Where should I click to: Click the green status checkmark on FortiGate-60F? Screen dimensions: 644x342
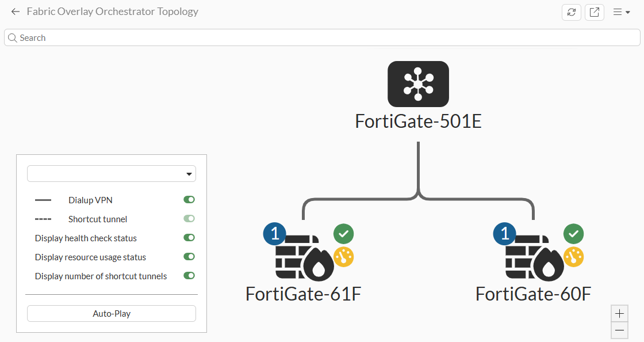pyautogui.click(x=573, y=234)
